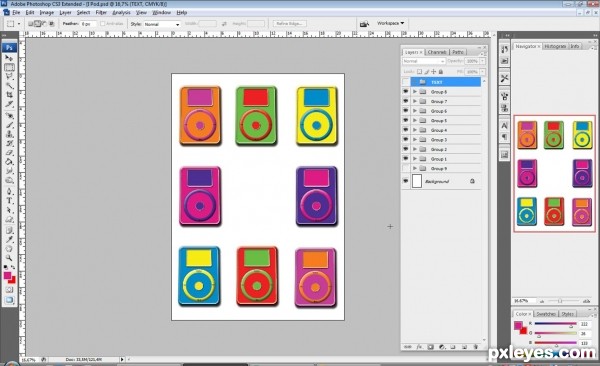Open the Style dropdown in options bar
600x366 pixels.
[x=161, y=24]
